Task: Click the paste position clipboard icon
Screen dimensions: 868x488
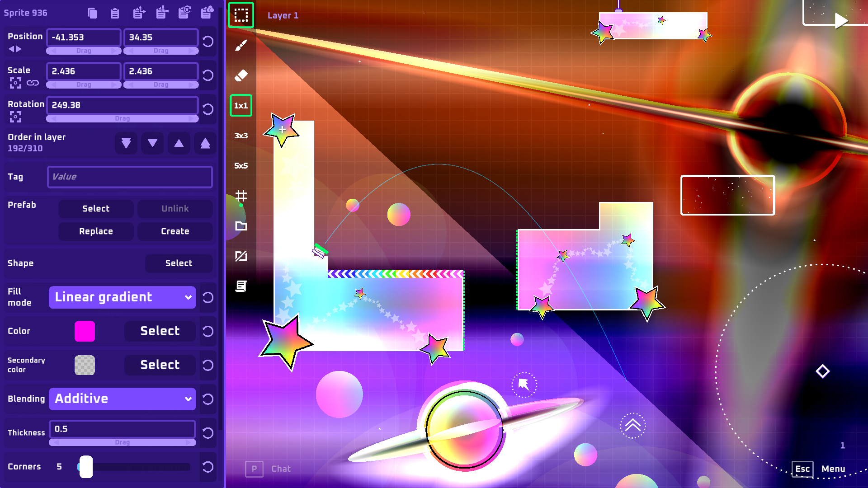Action: pos(139,13)
